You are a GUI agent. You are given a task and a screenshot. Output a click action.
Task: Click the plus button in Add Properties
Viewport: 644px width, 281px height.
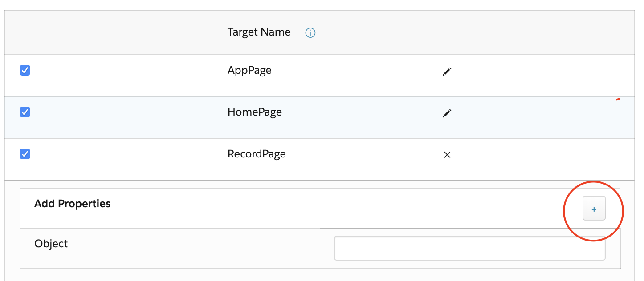point(594,208)
